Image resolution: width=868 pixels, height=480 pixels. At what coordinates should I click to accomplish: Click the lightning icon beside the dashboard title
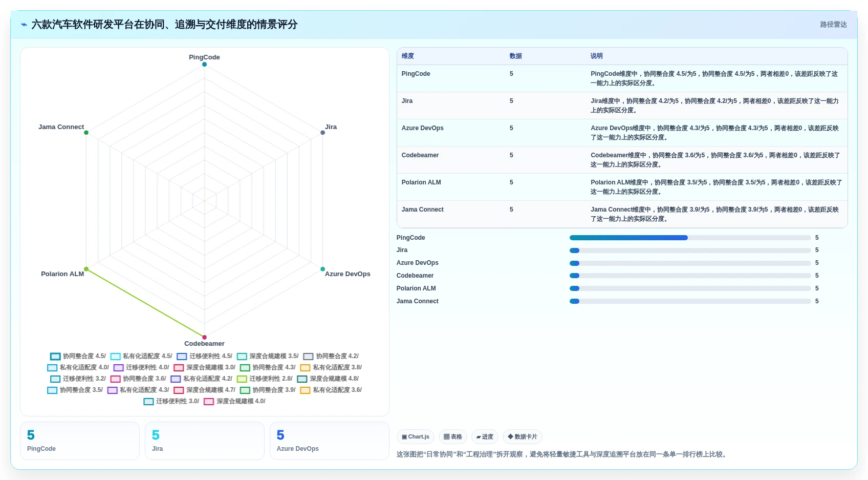tap(24, 25)
